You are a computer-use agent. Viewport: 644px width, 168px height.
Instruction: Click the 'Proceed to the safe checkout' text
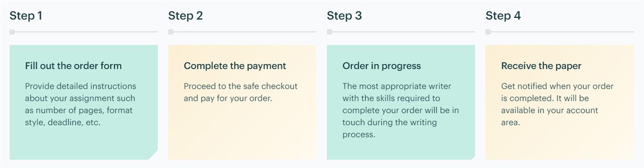click(241, 92)
